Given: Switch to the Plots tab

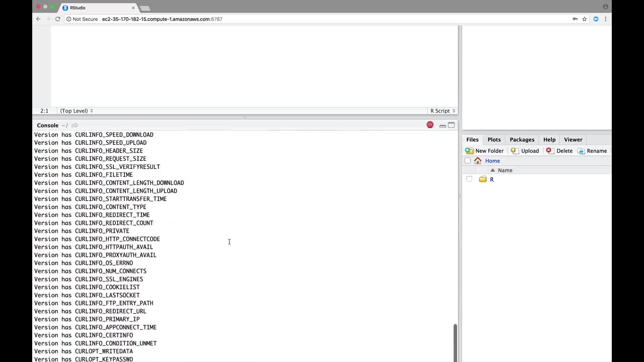Looking at the screenshot, I should [x=494, y=140].
